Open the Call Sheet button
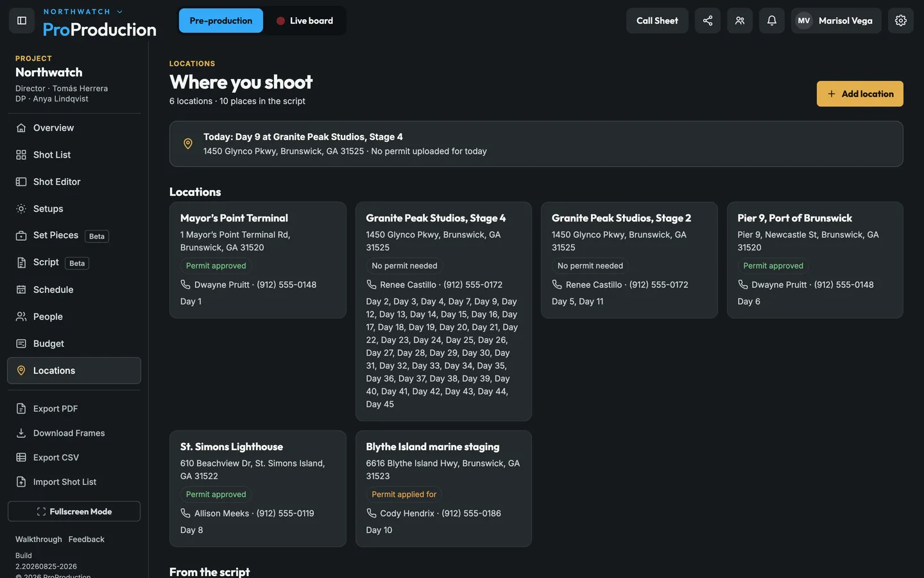Viewport: 924px width, 578px height. coord(657,21)
